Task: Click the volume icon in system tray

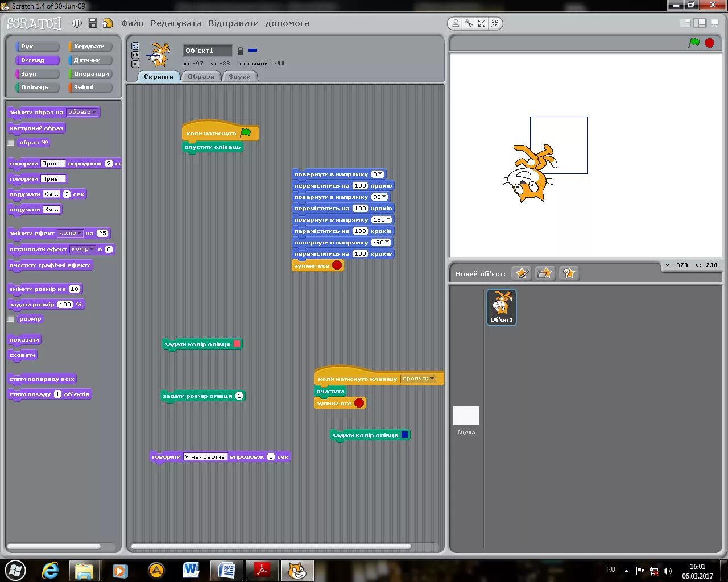Action: [x=667, y=571]
